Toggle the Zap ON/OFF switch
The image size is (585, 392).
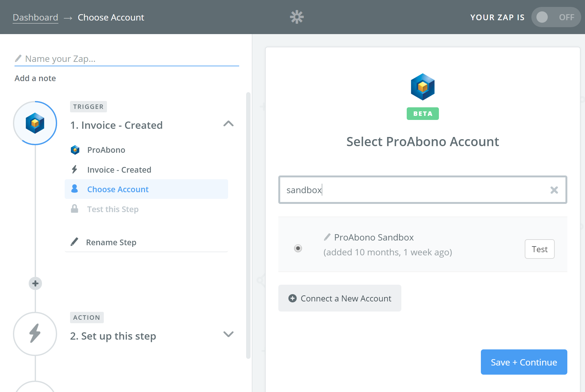click(x=556, y=17)
